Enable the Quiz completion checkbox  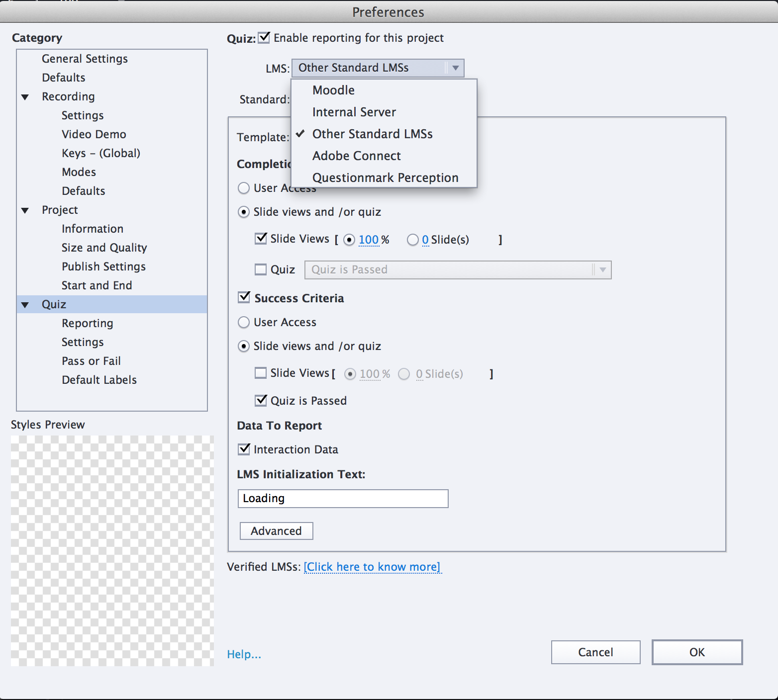click(x=261, y=269)
